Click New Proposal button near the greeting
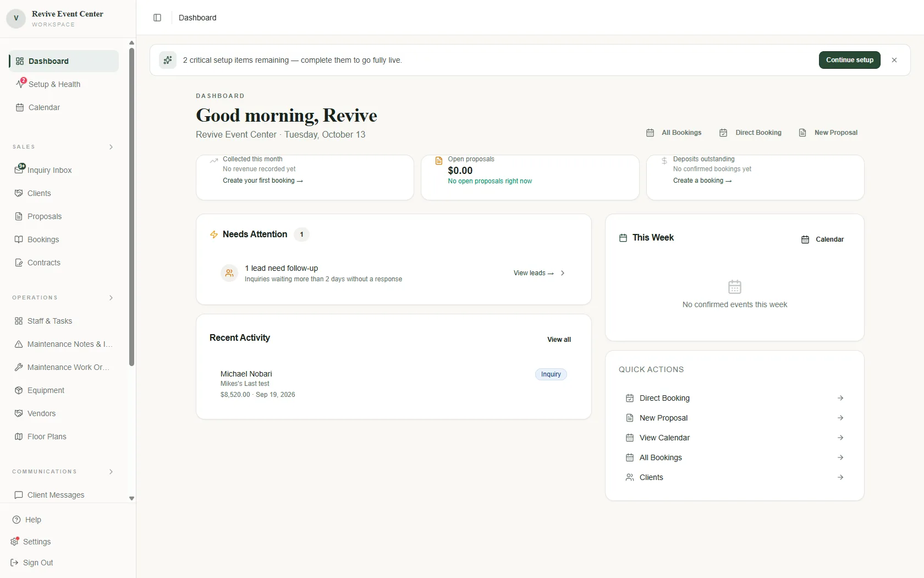This screenshot has height=578, width=924. click(x=828, y=133)
